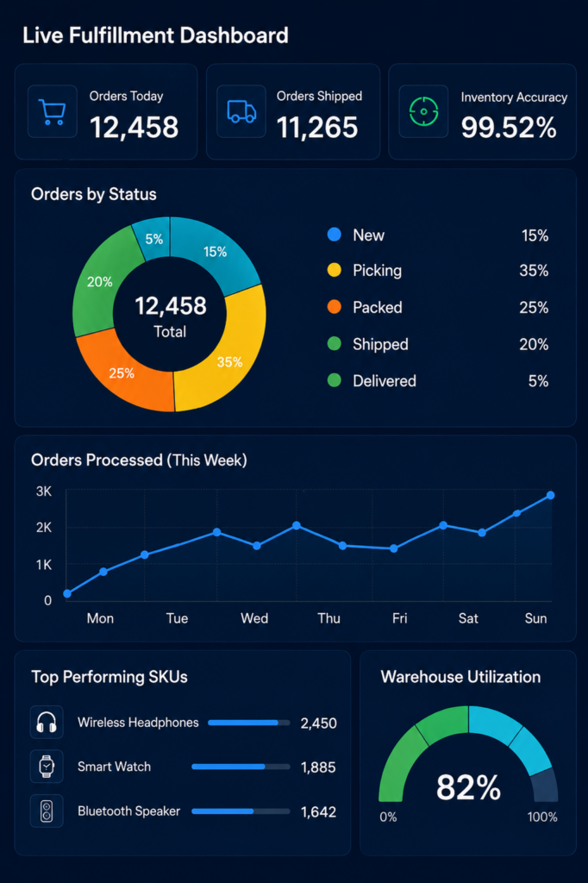
Task: Click the Delivered legend label
Action: [385, 381]
